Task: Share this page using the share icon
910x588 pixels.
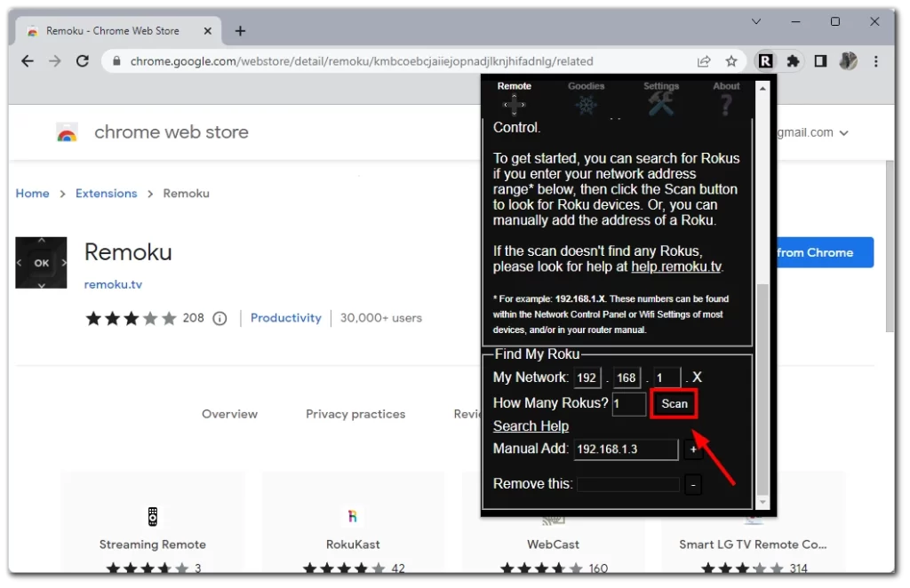Action: (x=704, y=61)
